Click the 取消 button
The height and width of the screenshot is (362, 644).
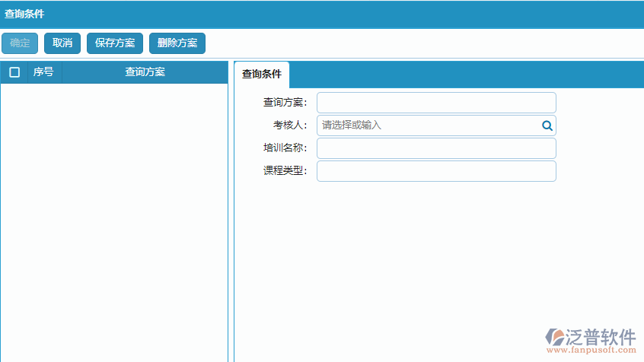(62, 43)
